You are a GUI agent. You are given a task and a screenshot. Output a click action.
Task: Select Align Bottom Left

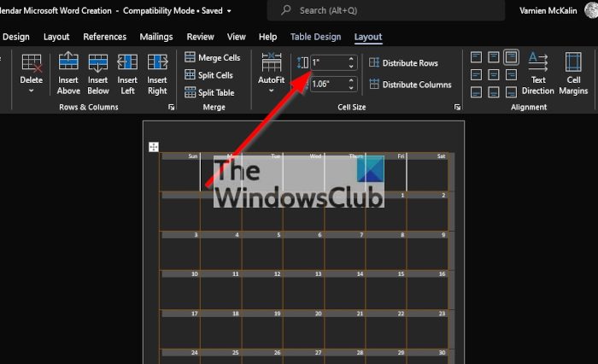tap(476, 92)
